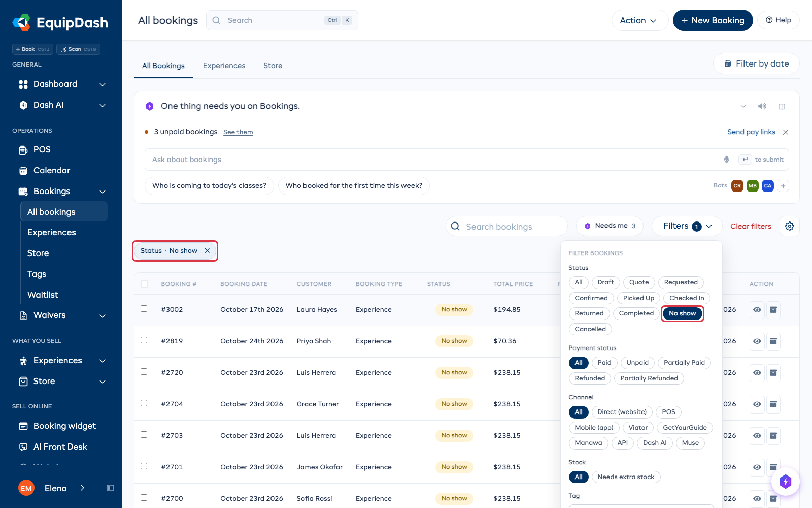Open the CR bot avatar
The image size is (812, 508).
pyautogui.click(x=737, y=186)
